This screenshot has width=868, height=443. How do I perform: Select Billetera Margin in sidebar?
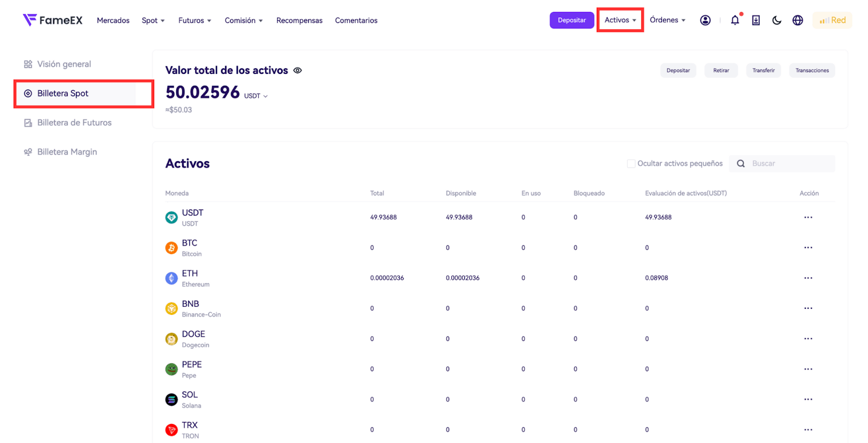point(60,152)
